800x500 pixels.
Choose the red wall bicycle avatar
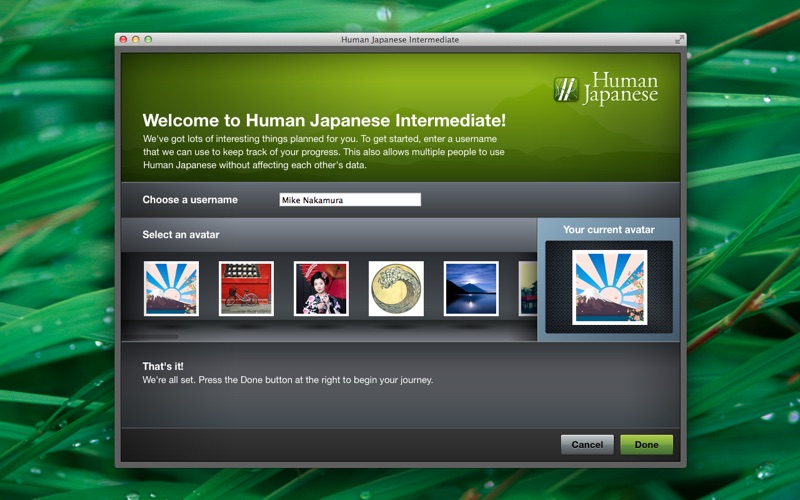(x=246, y=289)
